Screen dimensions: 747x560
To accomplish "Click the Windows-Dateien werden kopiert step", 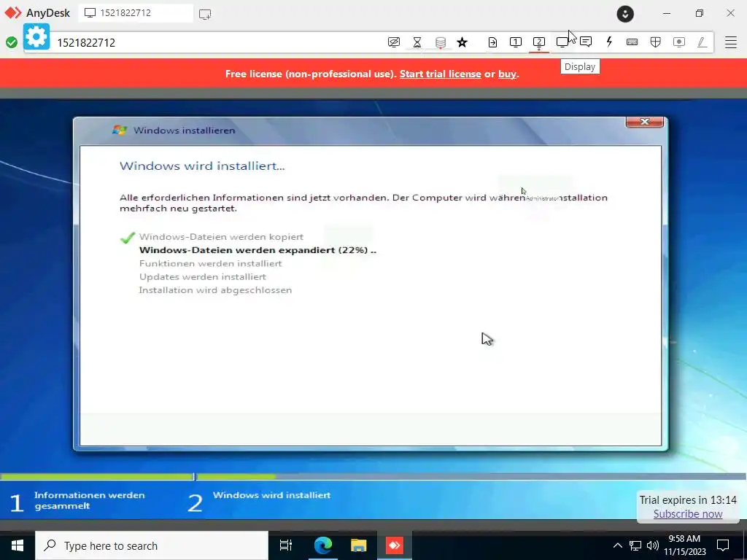I will (221, 237).
